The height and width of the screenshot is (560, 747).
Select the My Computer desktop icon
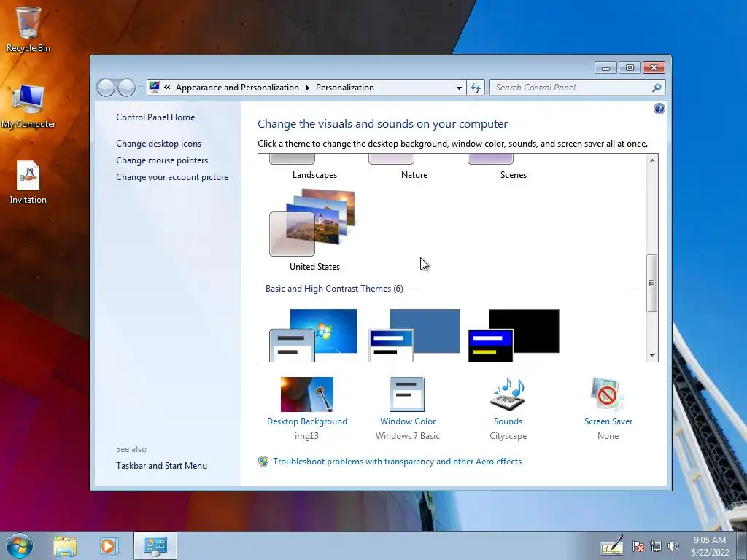pos(28,106)
